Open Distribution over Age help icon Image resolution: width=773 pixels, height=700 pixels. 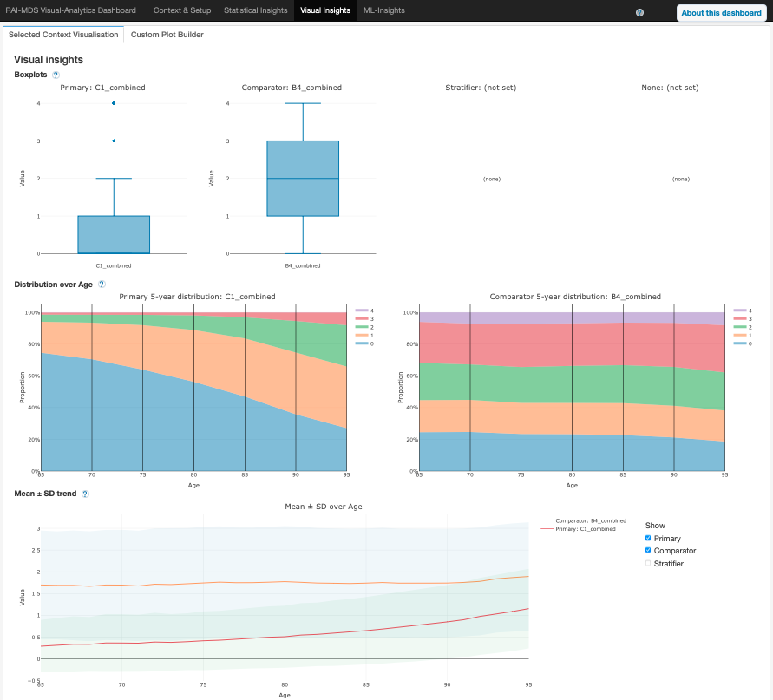[x=102, y=285]
